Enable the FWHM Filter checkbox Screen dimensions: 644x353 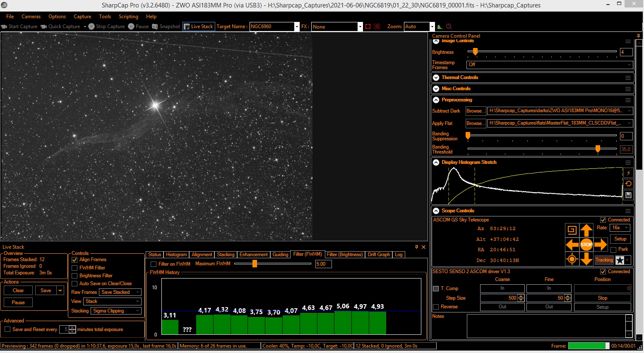75,268
